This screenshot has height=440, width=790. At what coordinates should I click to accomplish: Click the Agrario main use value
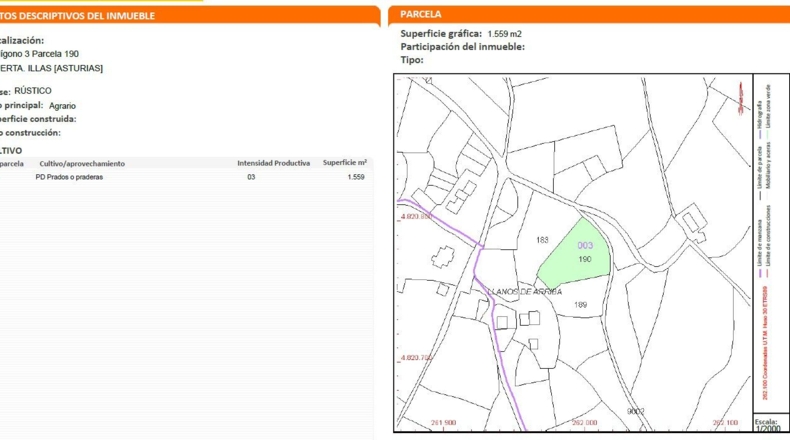coord(62,106)
